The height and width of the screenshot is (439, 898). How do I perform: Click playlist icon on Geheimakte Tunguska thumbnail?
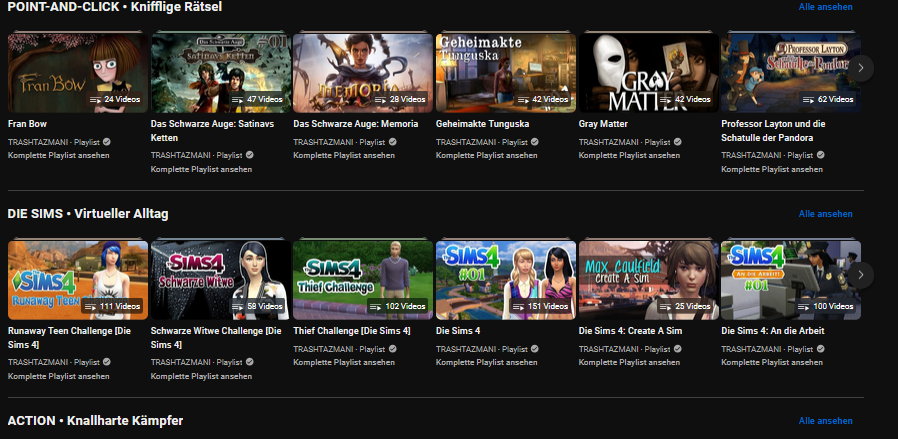pyautogui.click(x=523, y=100)
